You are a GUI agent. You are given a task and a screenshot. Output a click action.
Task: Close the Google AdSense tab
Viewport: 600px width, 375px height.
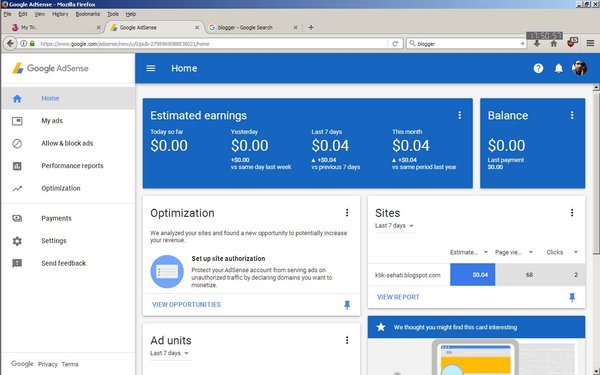point(197,28)
